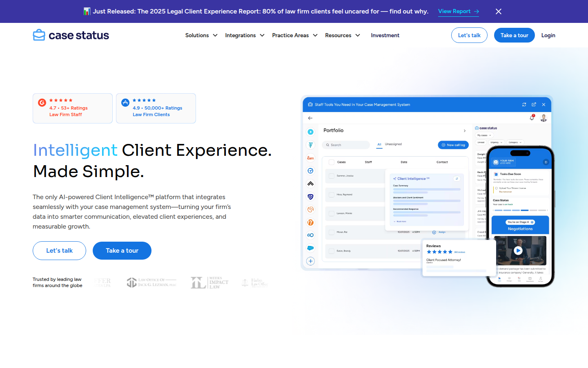The image size is (588, 368).
Task: Switch to the Unassigned tab in Portfolio
Action: pyautogui.click(x=393, y=144)
